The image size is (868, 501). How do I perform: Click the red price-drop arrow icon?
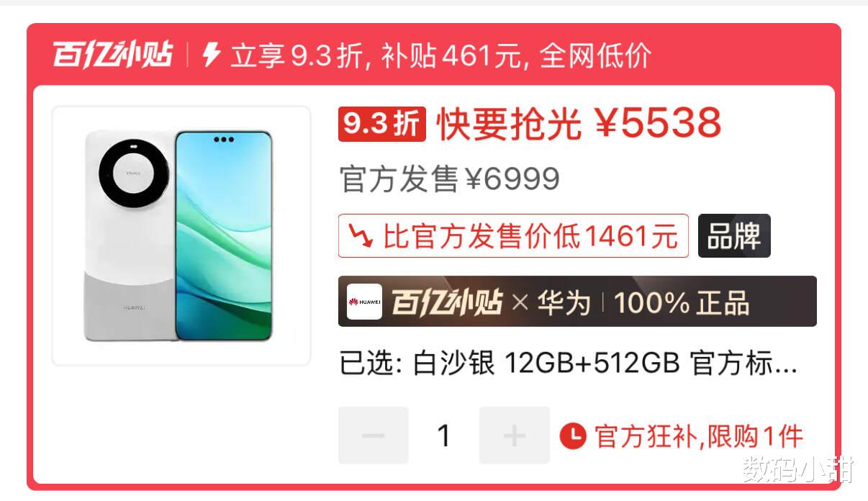(361, 235)
